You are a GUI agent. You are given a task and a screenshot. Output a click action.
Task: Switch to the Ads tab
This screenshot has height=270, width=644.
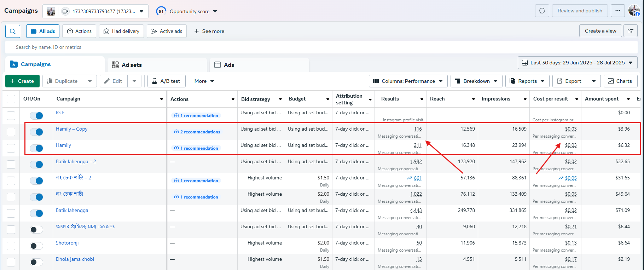click(x=229, y=65)
